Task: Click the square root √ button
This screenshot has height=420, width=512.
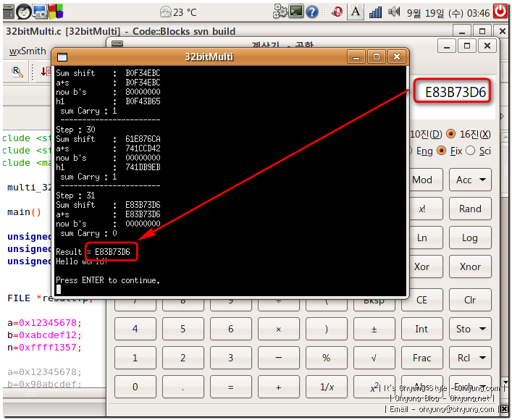Action: coord(374,358)
